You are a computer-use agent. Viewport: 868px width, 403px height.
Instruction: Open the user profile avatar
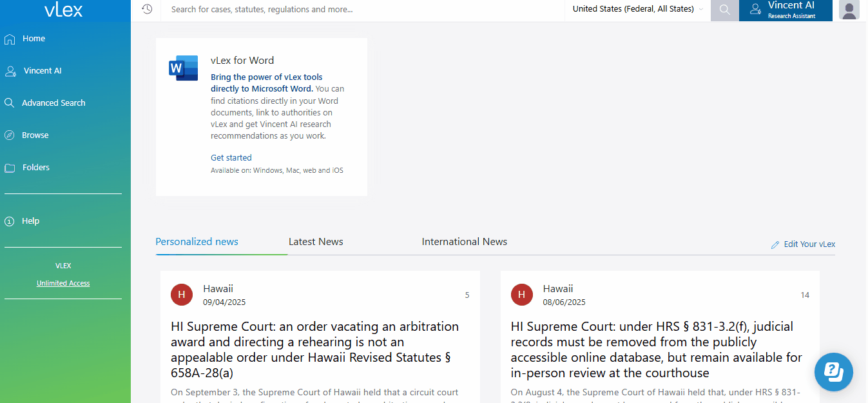tap(849, 10)
